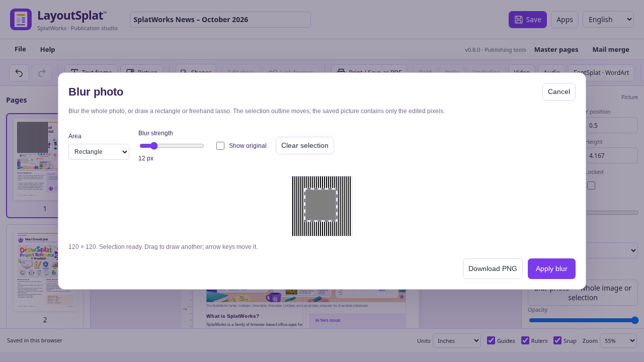Click the LayoutSplat logo icon
The width and height of the screenshot is (644, 362).
pyautogui.click(x=21, y=19)
